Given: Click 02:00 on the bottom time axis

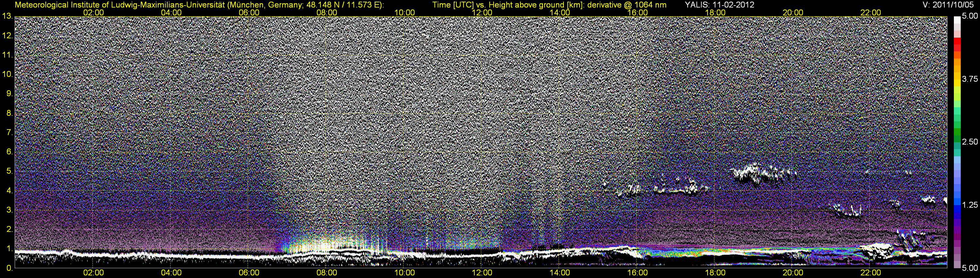Looking at the screenshot, I should click(x=93, y=273).
